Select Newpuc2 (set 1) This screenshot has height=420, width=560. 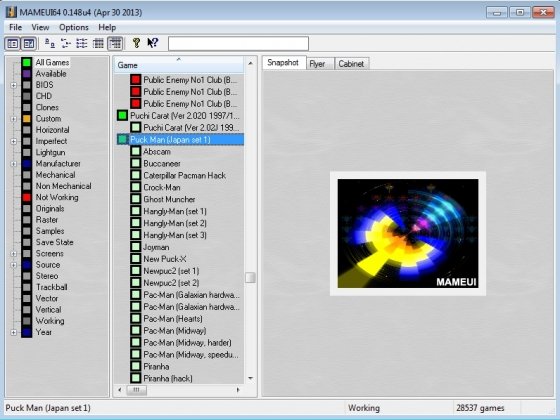(x=171, y=271)
